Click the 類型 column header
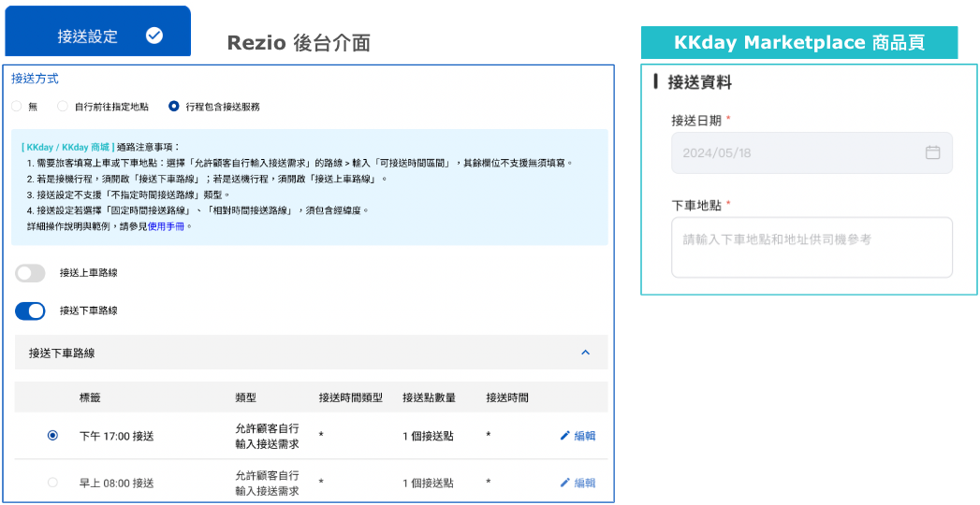 tap(245, 397)
